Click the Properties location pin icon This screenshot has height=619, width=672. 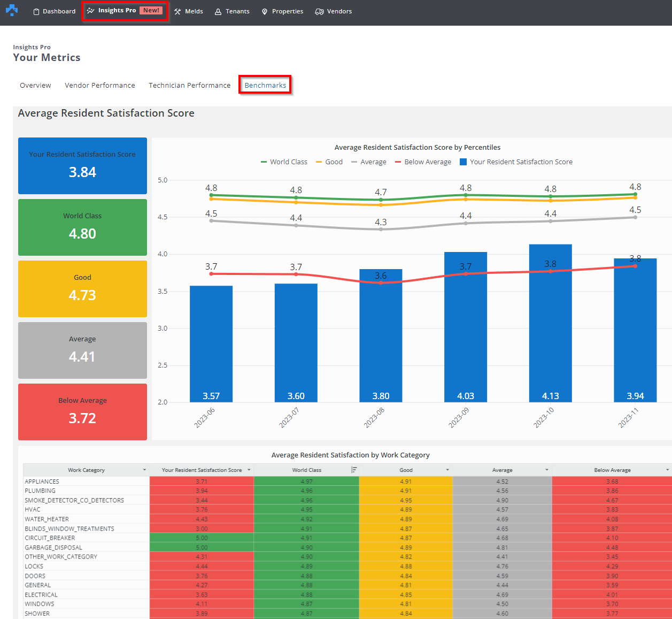[x=265, y=11]
